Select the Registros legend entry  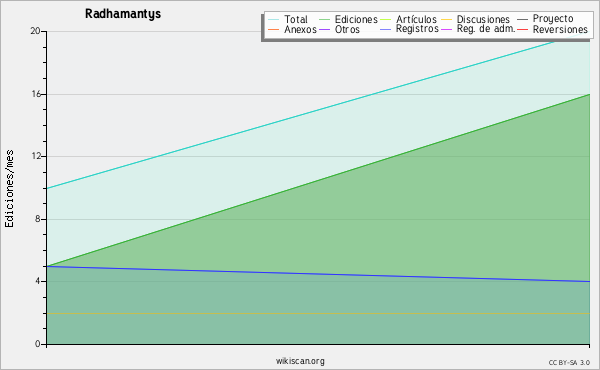pos(417,29)
